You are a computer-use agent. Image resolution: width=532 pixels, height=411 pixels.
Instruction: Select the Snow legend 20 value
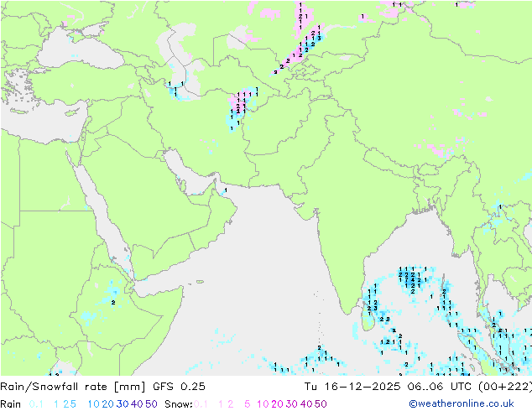277,404
